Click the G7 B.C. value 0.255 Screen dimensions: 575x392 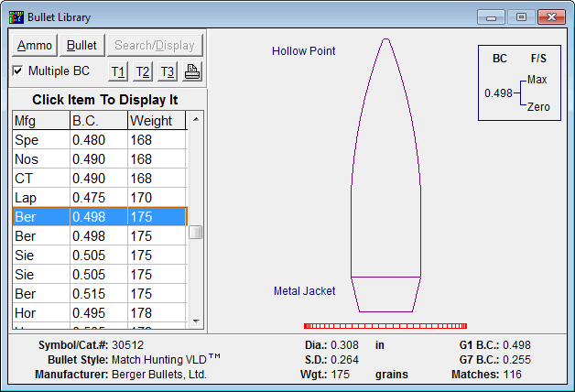(x=516, y=360)
